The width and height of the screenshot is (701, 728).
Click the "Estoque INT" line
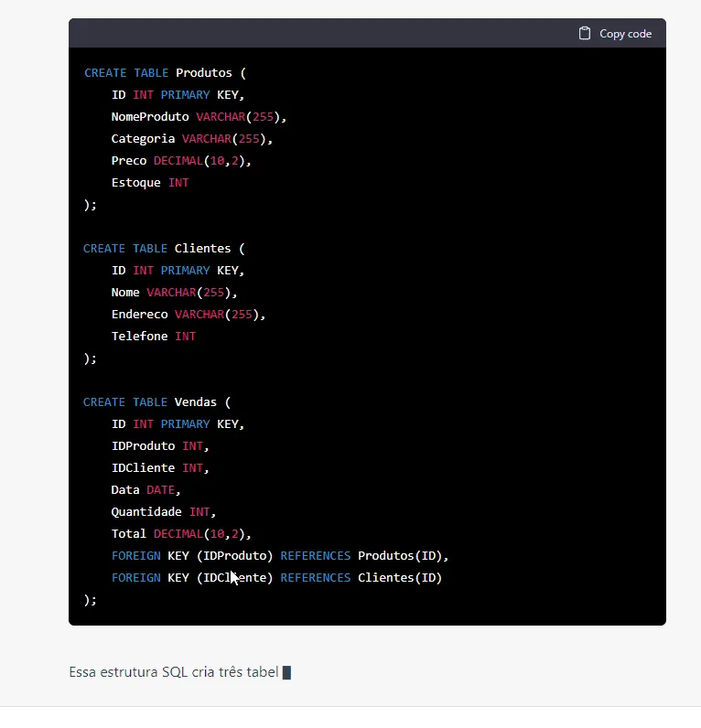pyautogui.click(x=150, y=183)
